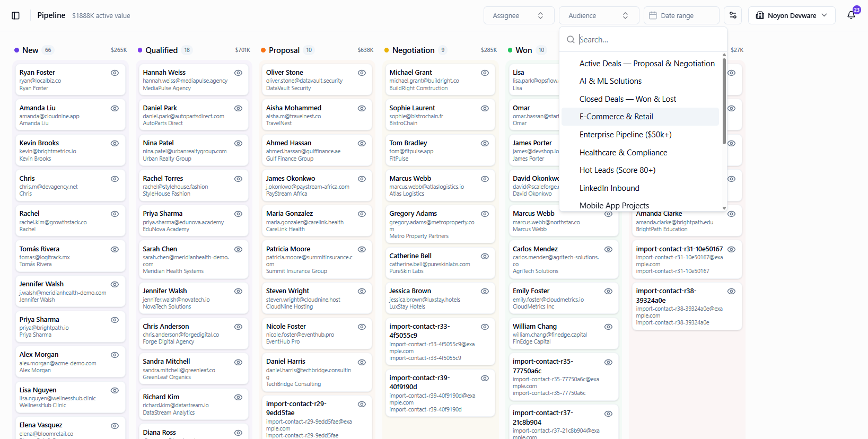The height and width of the screenshot is (439, 868).
Task: Expand the Noyon Devware workspace menu
Action: 792,15
